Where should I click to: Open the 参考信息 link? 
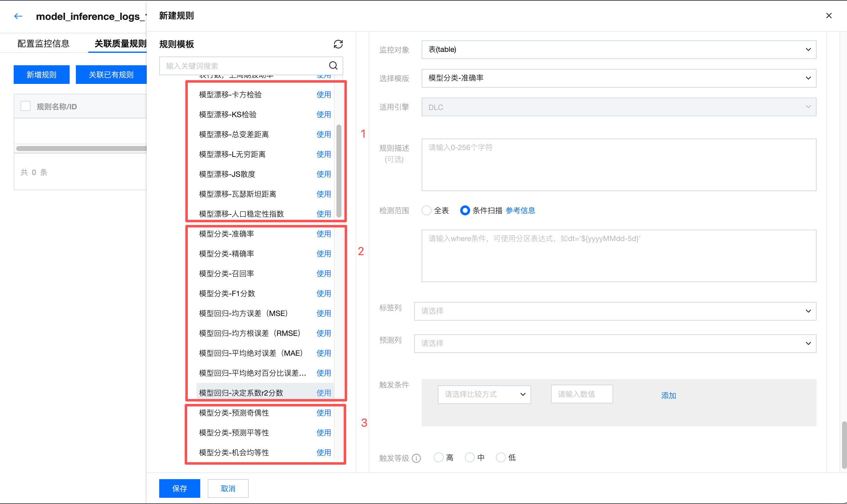520,211
